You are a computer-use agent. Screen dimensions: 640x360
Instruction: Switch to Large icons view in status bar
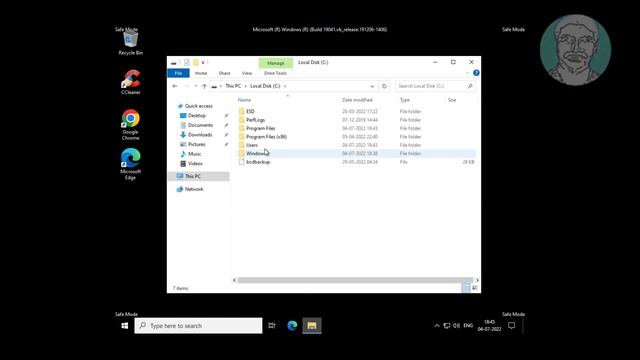tap(475, 288)
